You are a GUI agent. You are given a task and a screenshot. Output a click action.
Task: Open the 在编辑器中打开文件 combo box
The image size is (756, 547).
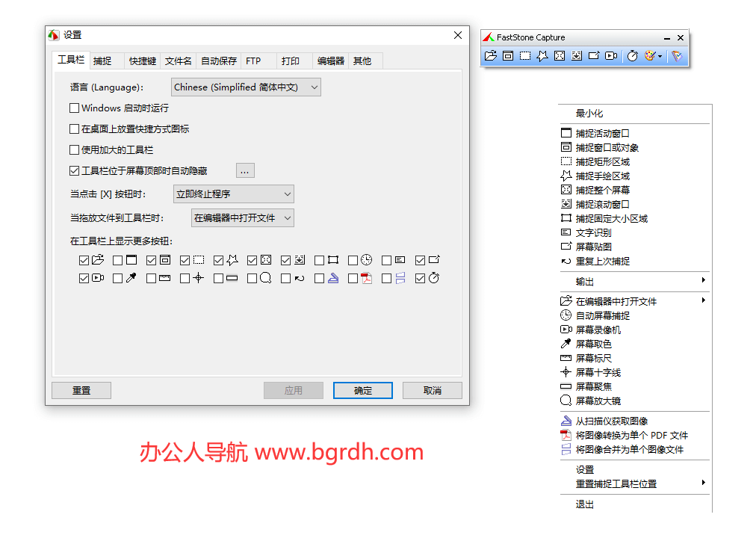tap(242, 218)
